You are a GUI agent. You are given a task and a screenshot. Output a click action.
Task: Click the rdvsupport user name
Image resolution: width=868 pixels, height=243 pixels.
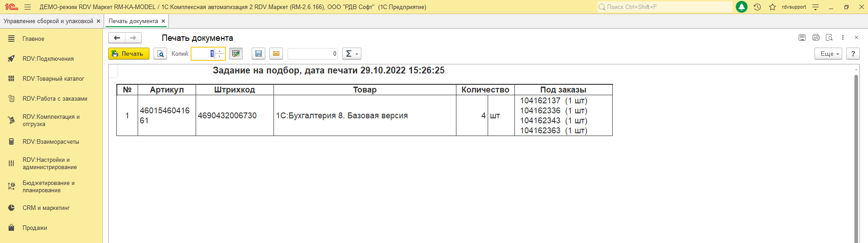[794, 7]
